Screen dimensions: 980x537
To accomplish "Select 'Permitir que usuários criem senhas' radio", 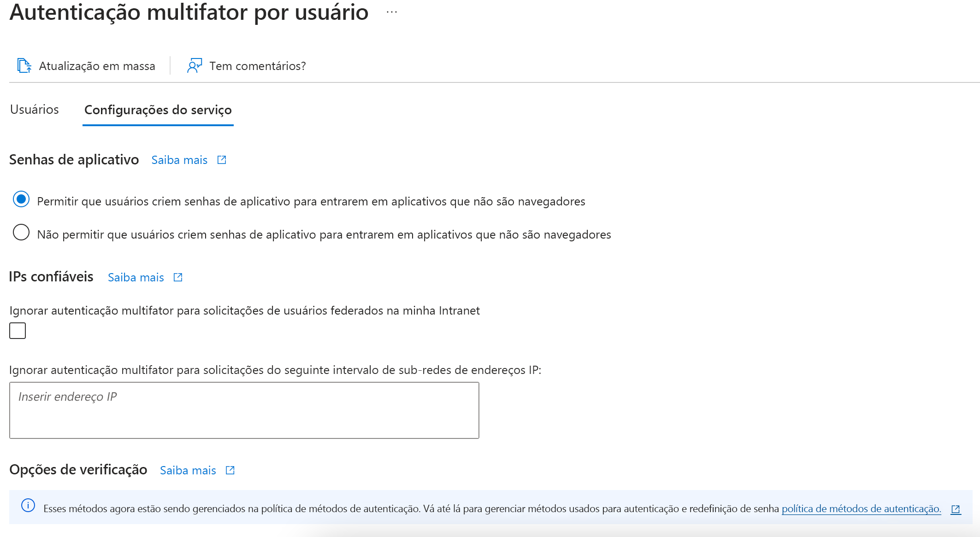I will coord(21,199).
